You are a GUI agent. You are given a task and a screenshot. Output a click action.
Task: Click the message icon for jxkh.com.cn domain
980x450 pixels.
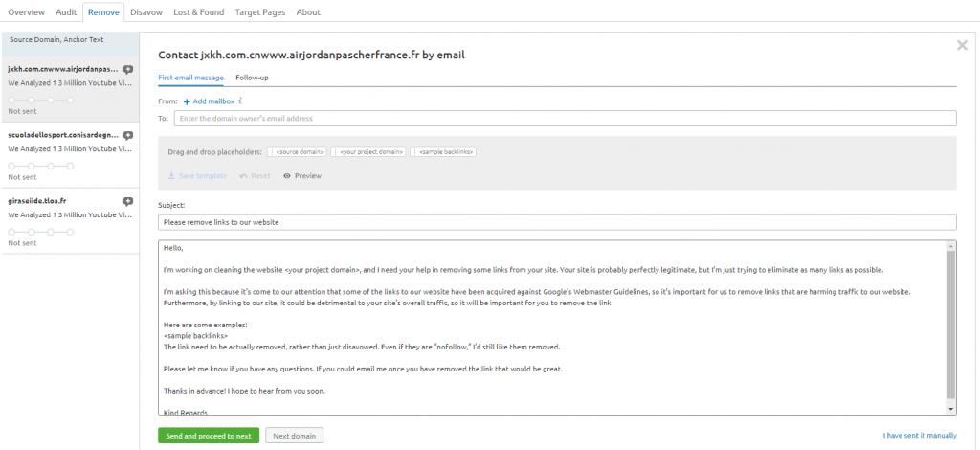click(128, 69)
